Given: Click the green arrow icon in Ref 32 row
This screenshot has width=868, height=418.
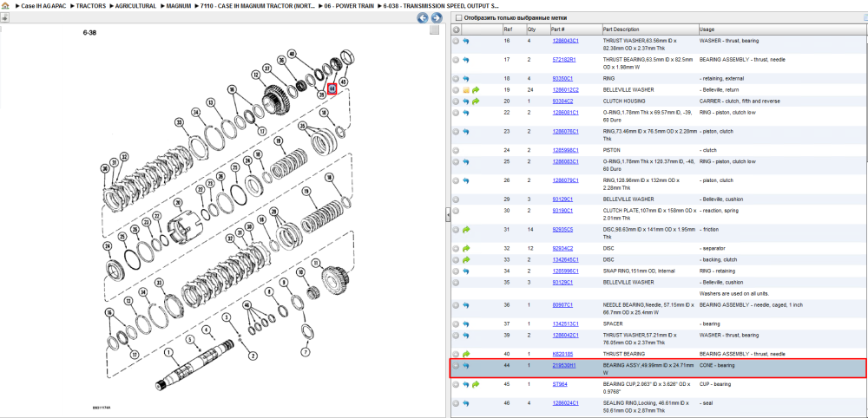Looking at the screenshot, I should pyautogui.click(x=466, y=248).
